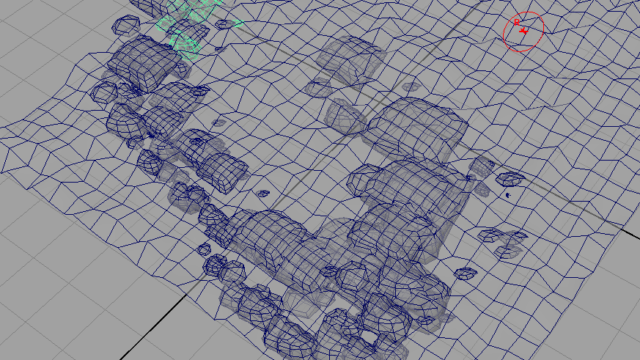Click the tiny dark dot near right pebbles
Image resolution: width=640 pixels, height=360 pixels.
(508, 195)
